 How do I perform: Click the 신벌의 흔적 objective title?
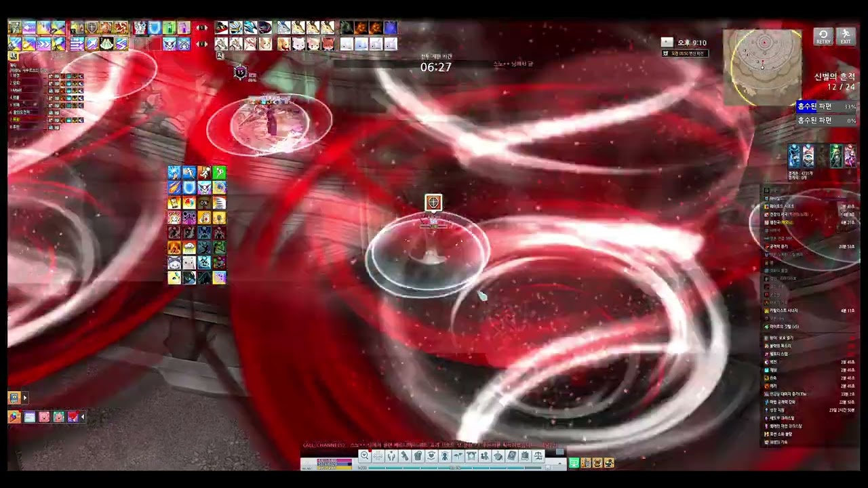tap(835, 77)
